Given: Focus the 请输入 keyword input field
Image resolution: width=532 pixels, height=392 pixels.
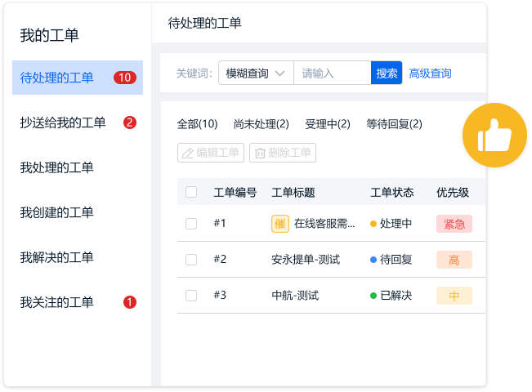Looking at the screenshot, I should pyautogui.click(x=332, y=73).
